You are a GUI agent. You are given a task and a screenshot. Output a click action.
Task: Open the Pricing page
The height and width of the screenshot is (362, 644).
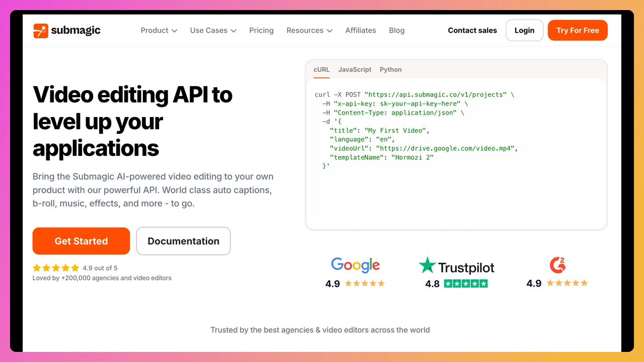[x=262, y=31]
